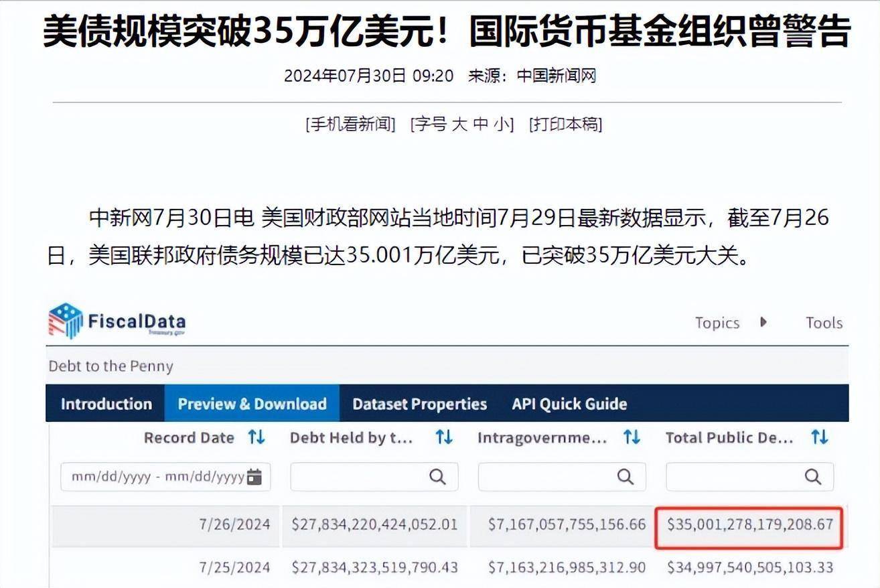Screen dimensions: 880x588
Task: Expand the Topics menu arrow
Action: click(x=763, y=322)
